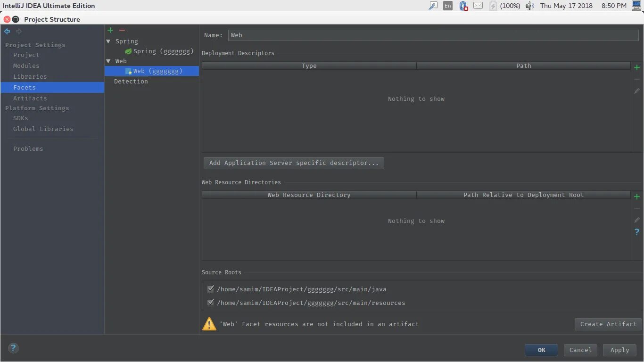Confirm with the OK button
Viewport: 644px width, 362px height.
(x=541, y=350)
